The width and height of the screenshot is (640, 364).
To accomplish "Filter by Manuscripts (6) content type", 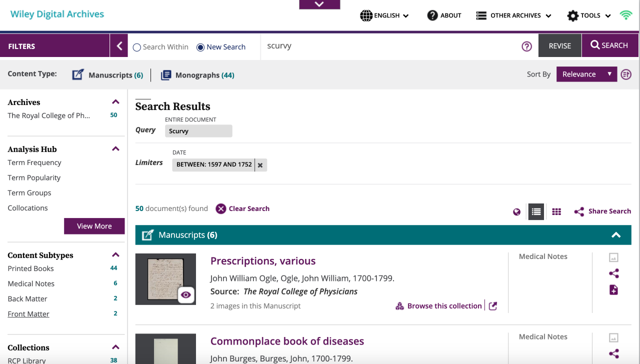I will pyautogui.click(x=116, y=75).
